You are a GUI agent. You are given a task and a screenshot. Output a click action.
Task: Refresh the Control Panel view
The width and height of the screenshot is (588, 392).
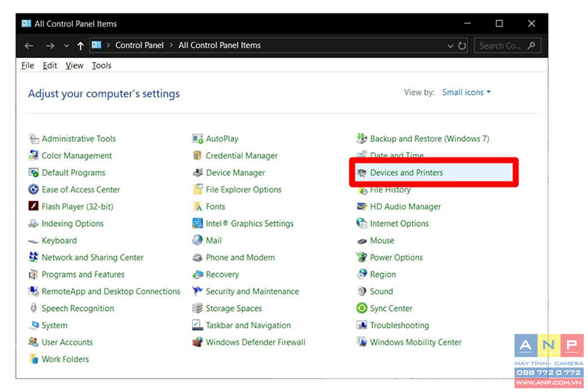[462, 46]
